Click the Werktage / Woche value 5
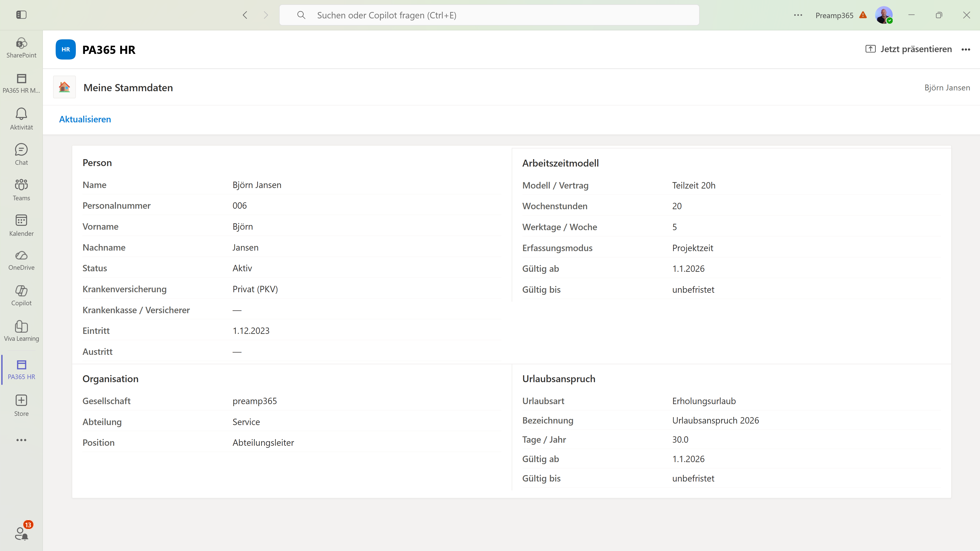980x551 pixels. click(675, 227)
